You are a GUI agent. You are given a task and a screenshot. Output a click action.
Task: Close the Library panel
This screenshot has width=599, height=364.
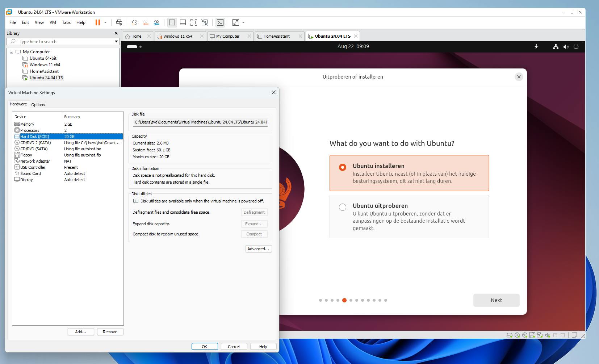(116, 33)
